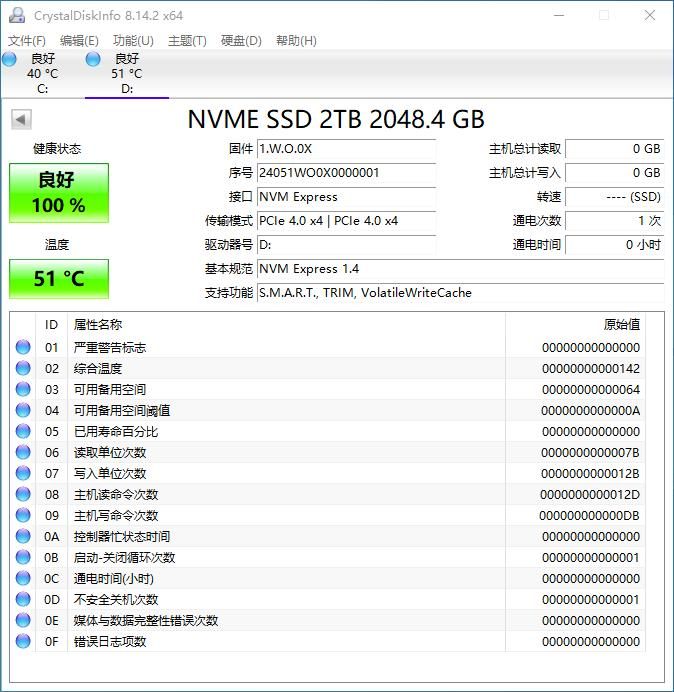Click the status orb for drive D:

[x=94, y=60]
